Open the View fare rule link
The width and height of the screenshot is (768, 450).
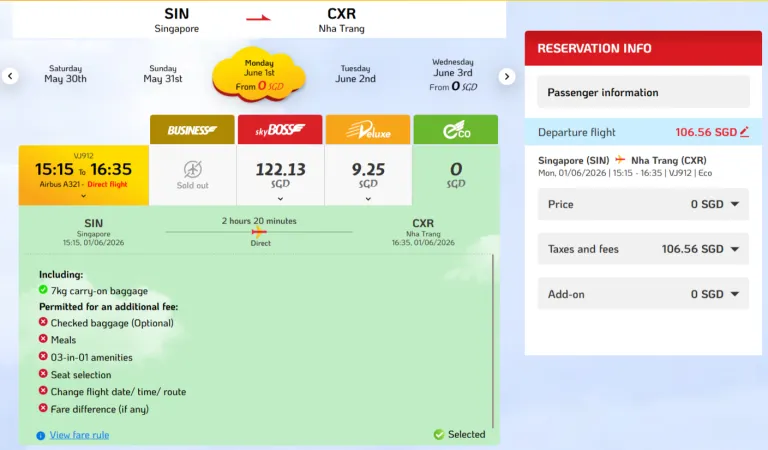point(79,435)
